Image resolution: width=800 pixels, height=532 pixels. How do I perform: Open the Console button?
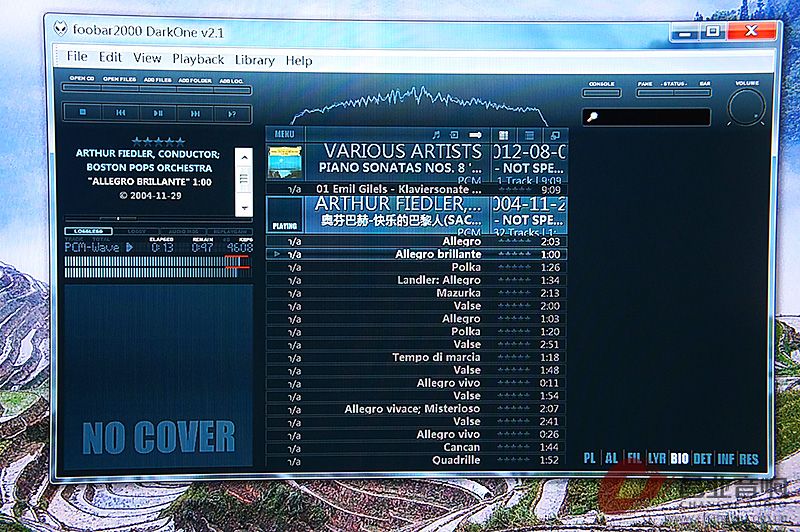click(602, 93)
